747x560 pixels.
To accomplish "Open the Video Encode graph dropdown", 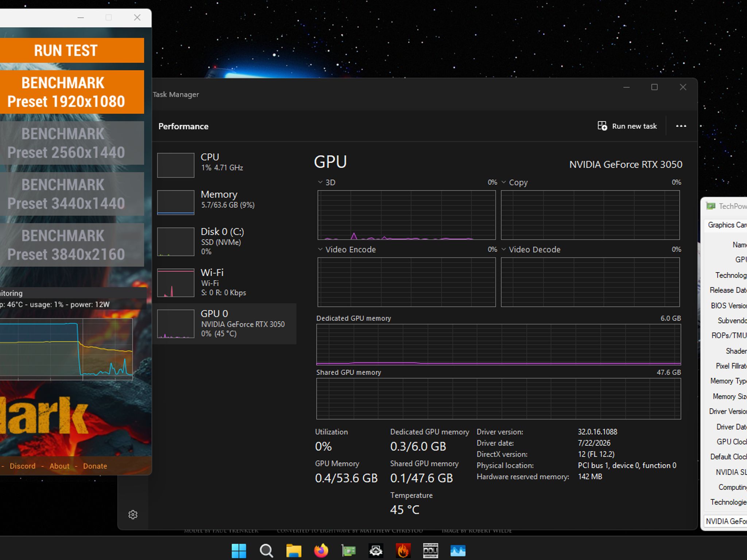I will (320, 249).
